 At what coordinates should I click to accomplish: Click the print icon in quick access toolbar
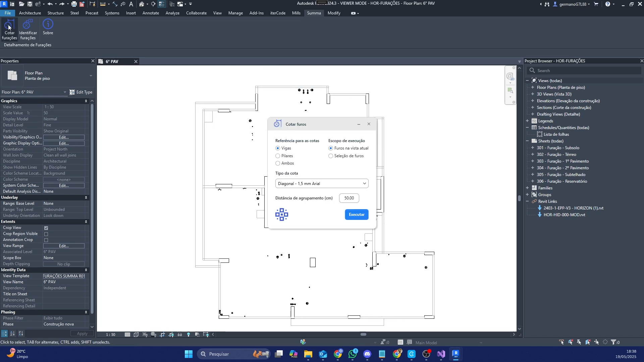(74, 4)
